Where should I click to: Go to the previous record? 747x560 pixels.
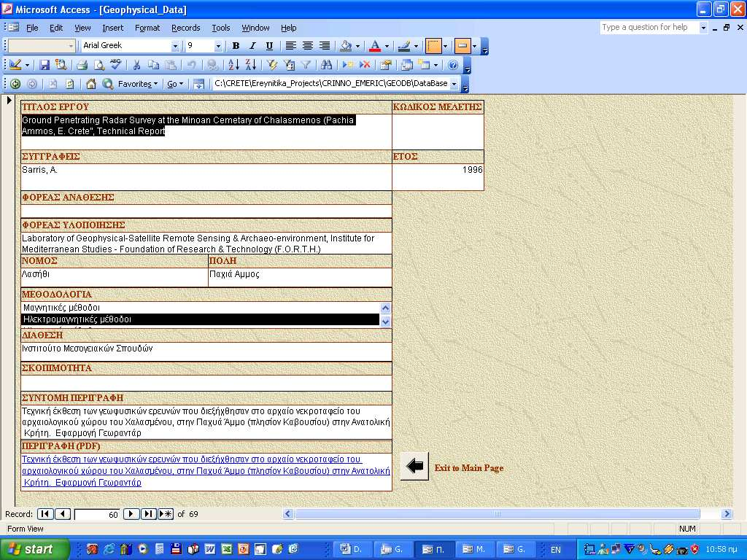pyautogui.click(x=63, y=514)
